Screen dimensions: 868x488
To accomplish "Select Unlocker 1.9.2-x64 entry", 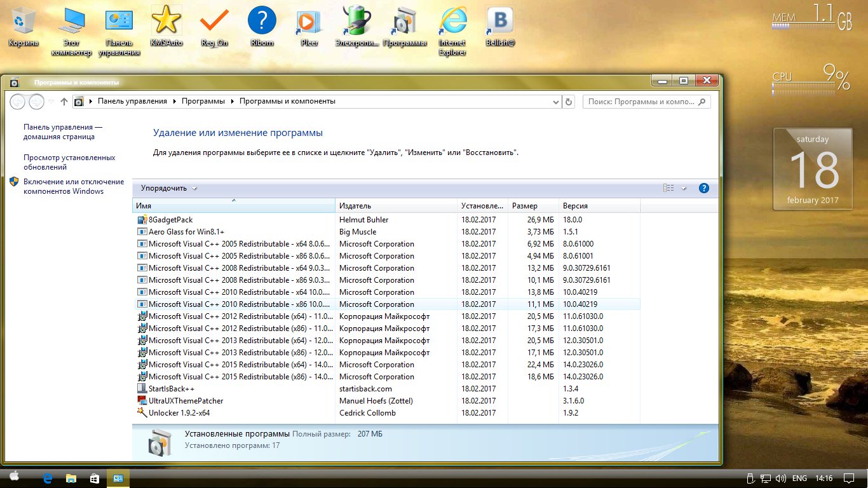I will coord(386,413).
